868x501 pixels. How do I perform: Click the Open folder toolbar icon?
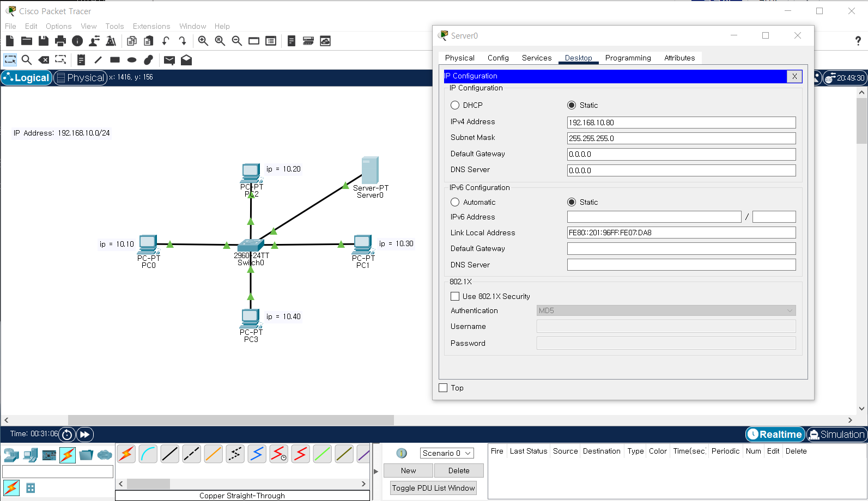(27, 41)
